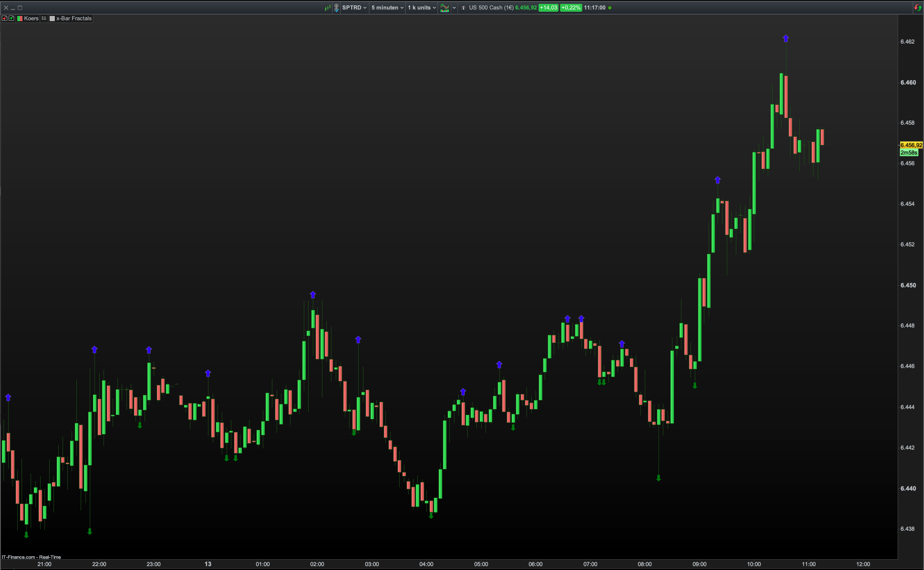Click the Koers red-green color swatch
Viewport: 924px width, 570px height.
pos(20,19)
